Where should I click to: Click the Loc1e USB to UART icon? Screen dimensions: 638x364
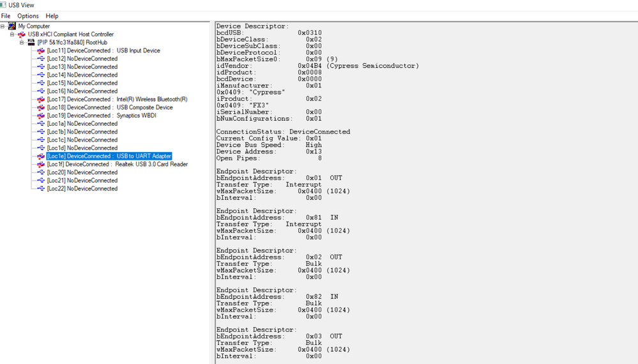click(41, 156)
